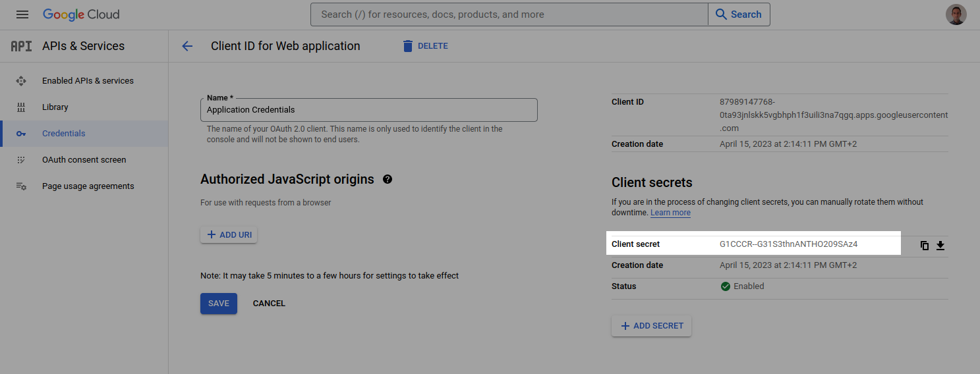The height and width of the screenshot is (374, 980).
Task: Click the CANCEL button
Action: [x=269, y=304]
